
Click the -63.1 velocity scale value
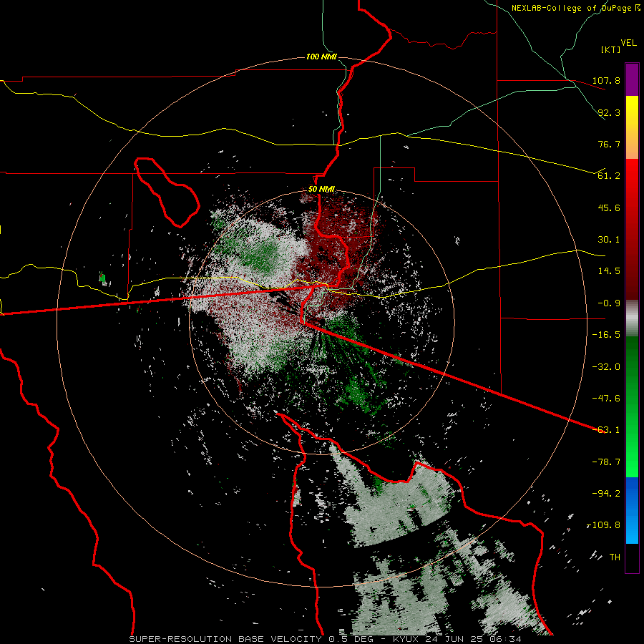pyautogui.click(x=606, y=430)
